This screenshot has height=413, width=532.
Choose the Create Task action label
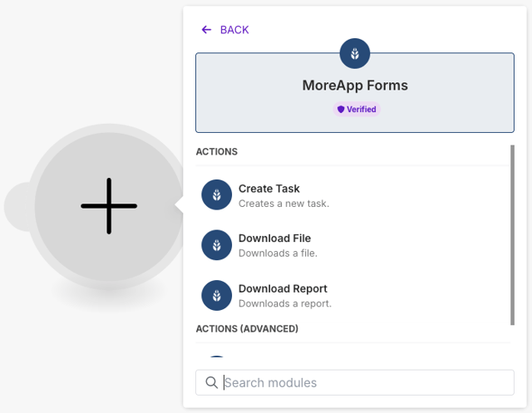click(269, 189)
